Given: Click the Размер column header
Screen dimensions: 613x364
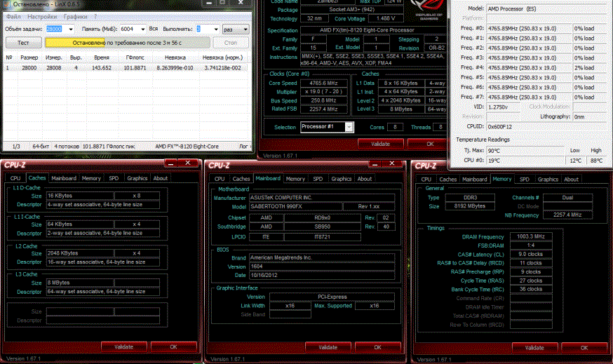Looking at the screenshot, I should tap(29, 58).
